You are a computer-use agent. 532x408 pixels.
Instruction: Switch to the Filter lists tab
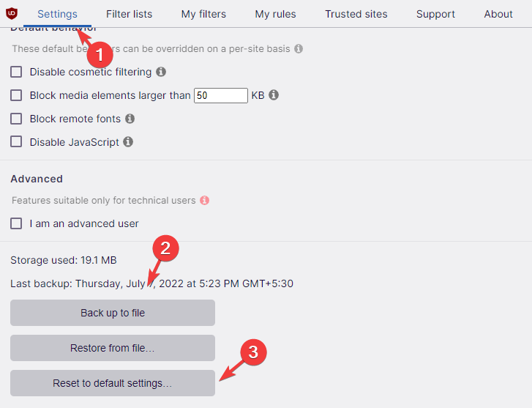[130, 14]
